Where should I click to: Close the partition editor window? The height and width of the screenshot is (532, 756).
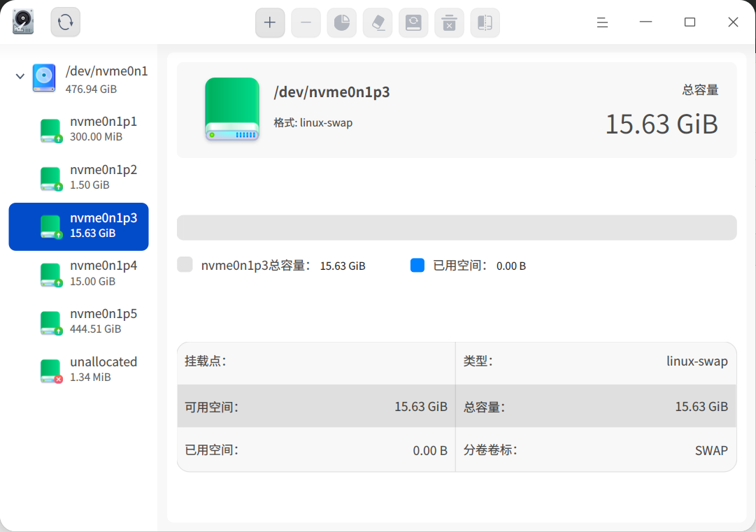(x=733, y=22)
